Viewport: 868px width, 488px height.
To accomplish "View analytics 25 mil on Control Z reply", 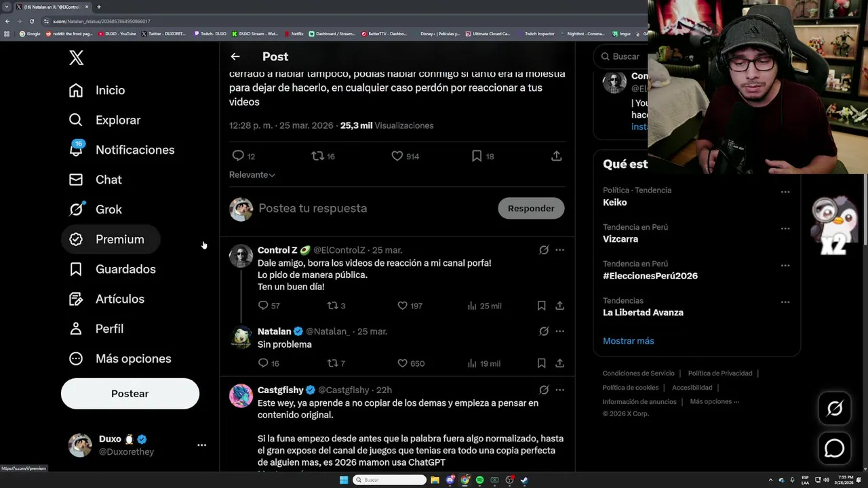I will point(484,306).
